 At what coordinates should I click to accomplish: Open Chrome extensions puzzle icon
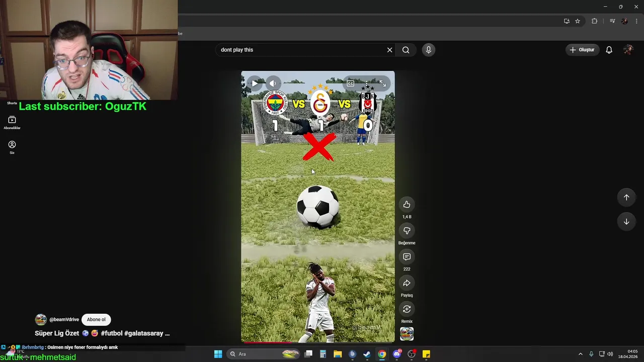tap(594, 21)
